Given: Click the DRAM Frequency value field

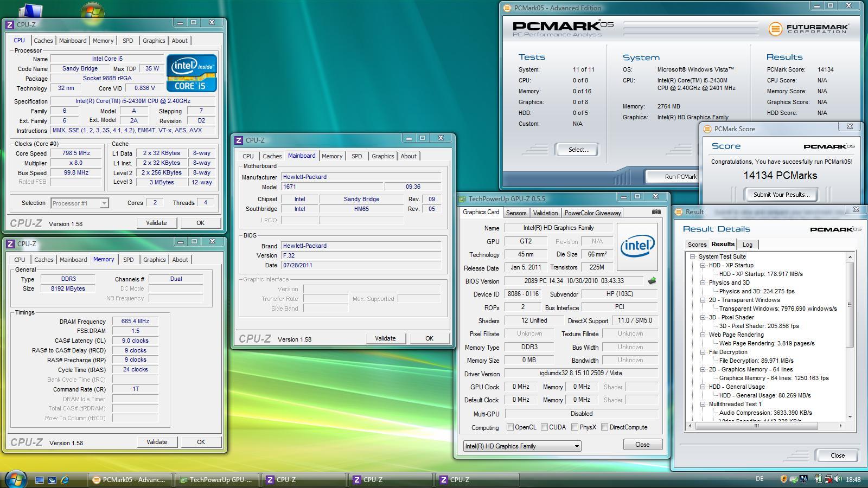Looking at the screenshot, I should click(x=135, y=321).
